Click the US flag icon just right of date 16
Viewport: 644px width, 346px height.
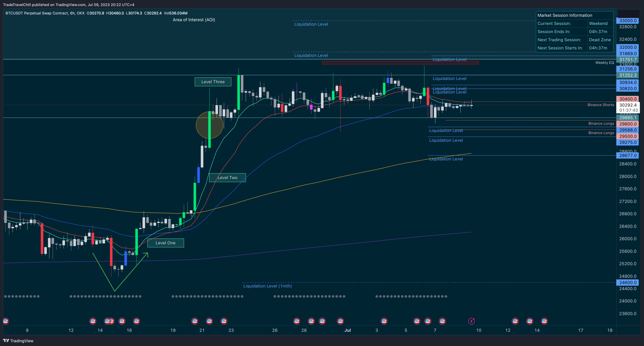(136, 321)
